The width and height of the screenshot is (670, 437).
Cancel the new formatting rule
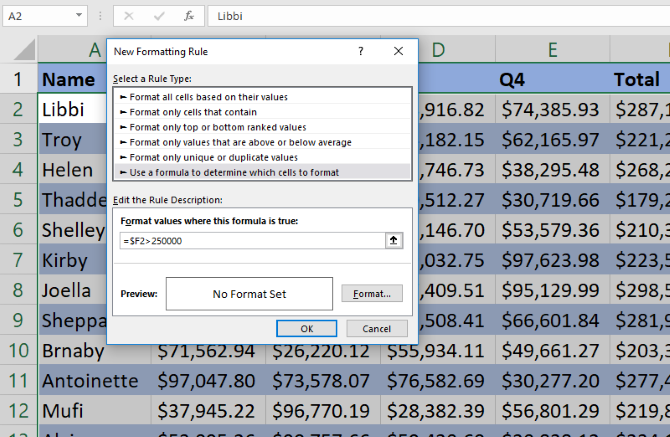tap(376, 328)
